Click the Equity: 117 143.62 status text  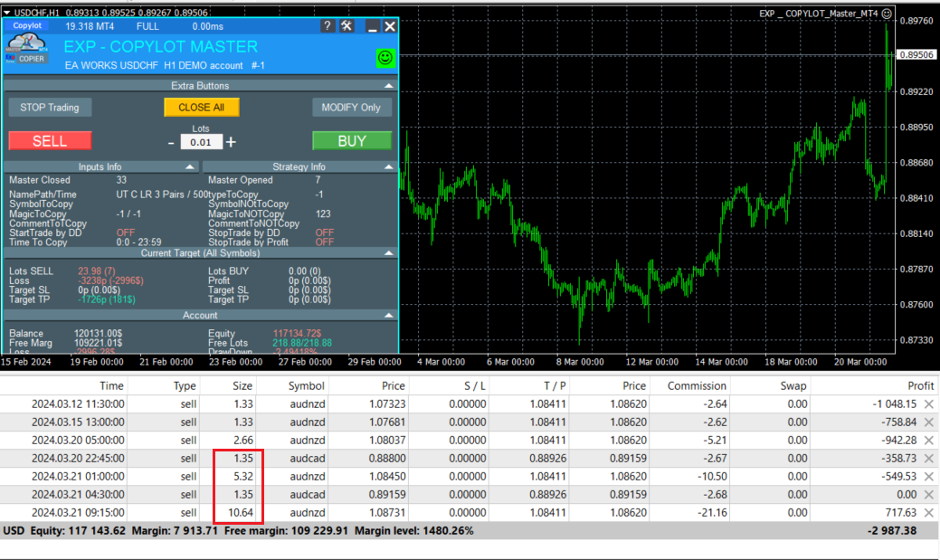pos(78,531)
